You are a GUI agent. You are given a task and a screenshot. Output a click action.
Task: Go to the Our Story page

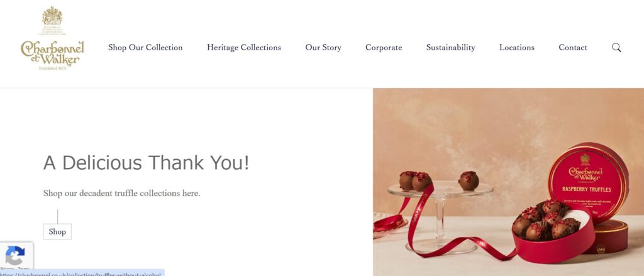323,48
